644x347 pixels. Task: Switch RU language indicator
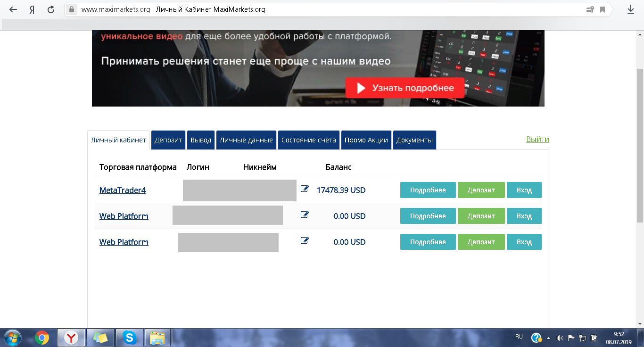[x=519, y=337]
